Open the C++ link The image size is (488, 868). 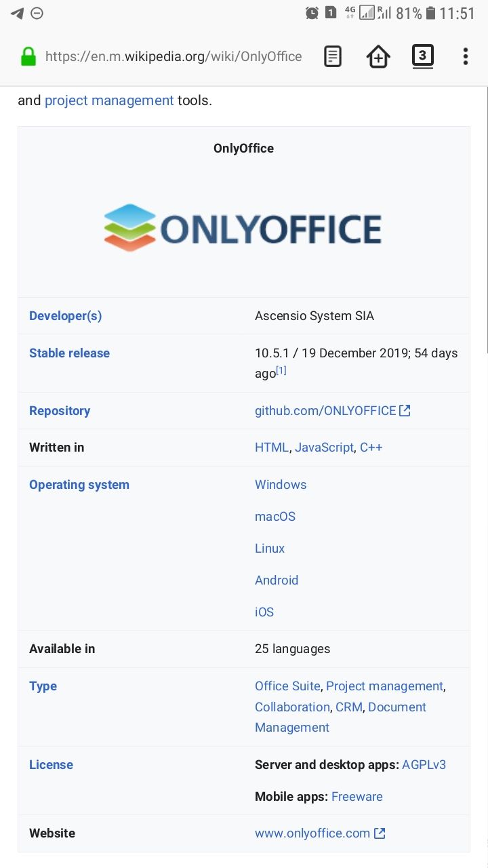[x=371, y=447]
